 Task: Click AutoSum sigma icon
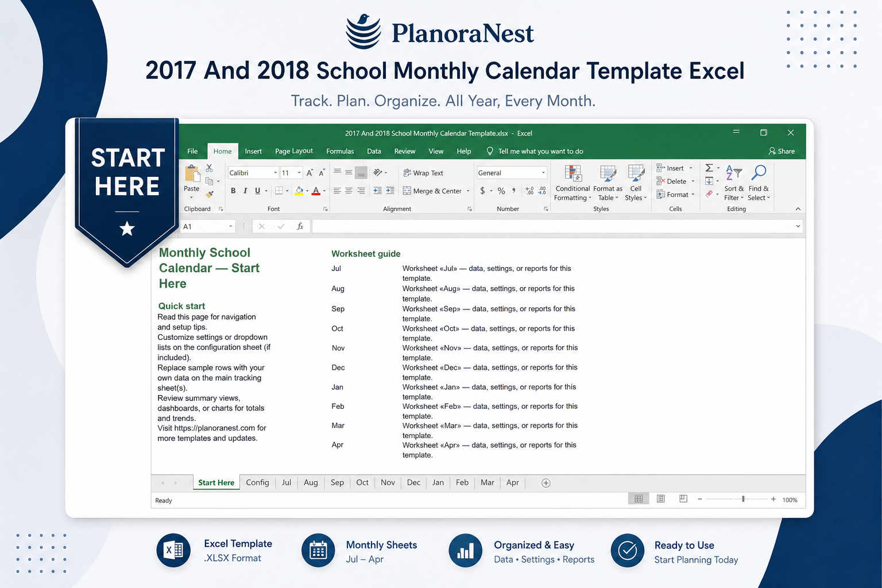pos(709,168)
